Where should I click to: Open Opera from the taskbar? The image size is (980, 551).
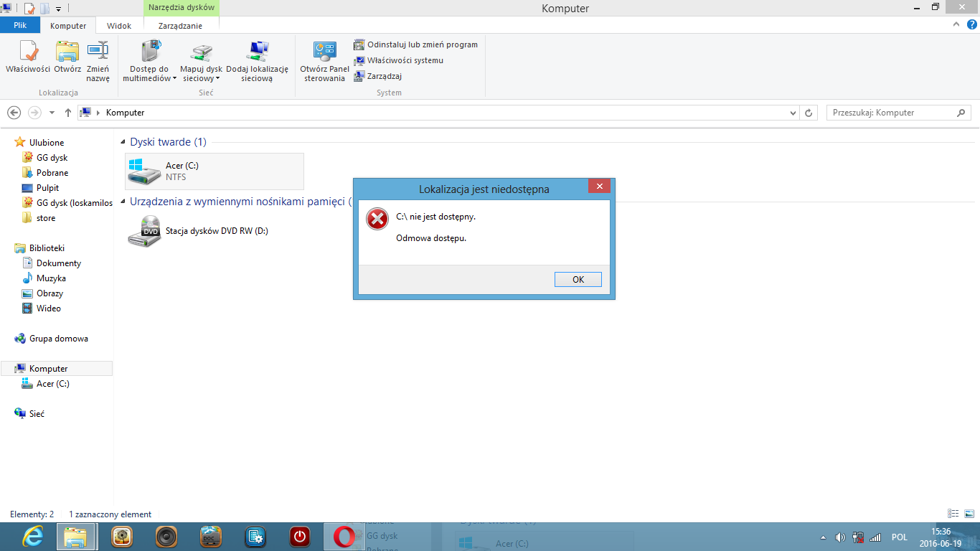(343, 536)
